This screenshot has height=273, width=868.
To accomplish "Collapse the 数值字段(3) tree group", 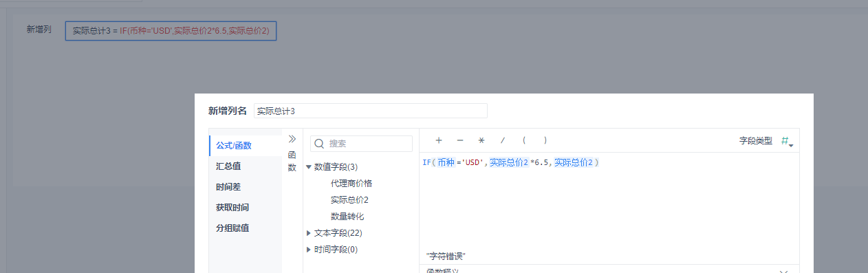I will tap(309, 166).
